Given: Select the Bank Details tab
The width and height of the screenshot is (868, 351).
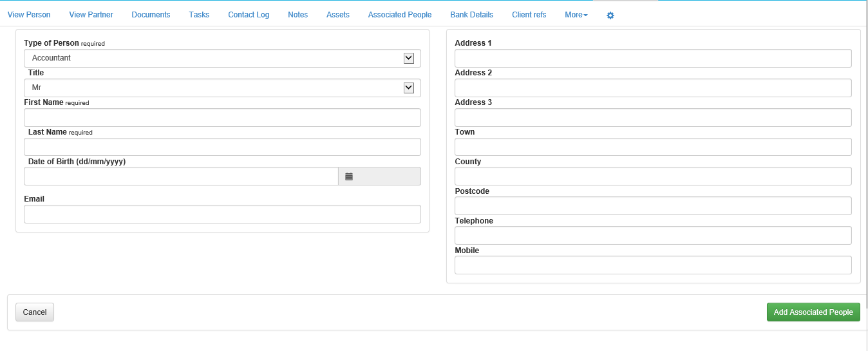Looking at the screenshot, I should pyautogui.click(x=471, y=15).
